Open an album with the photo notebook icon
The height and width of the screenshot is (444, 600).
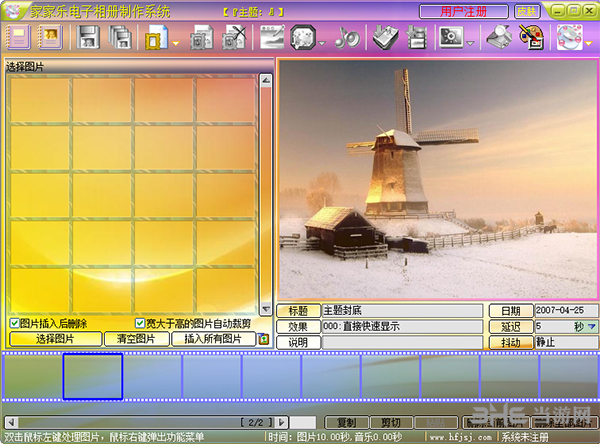point(50,37)
